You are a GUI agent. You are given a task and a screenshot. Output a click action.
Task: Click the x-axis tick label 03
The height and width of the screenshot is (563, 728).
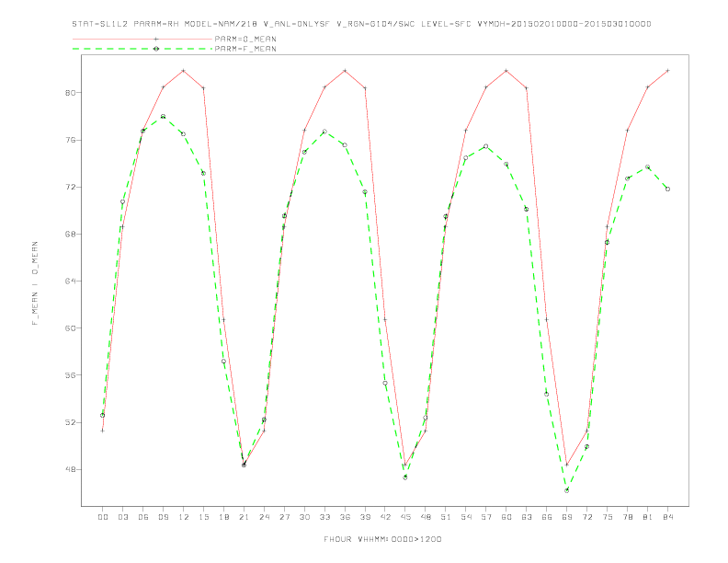tap(122, 517)
